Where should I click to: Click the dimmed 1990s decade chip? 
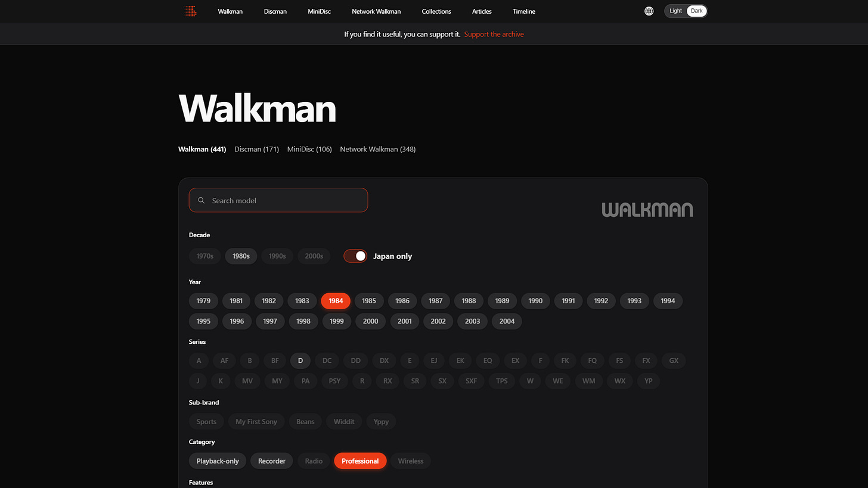click(x=277, y=256)
